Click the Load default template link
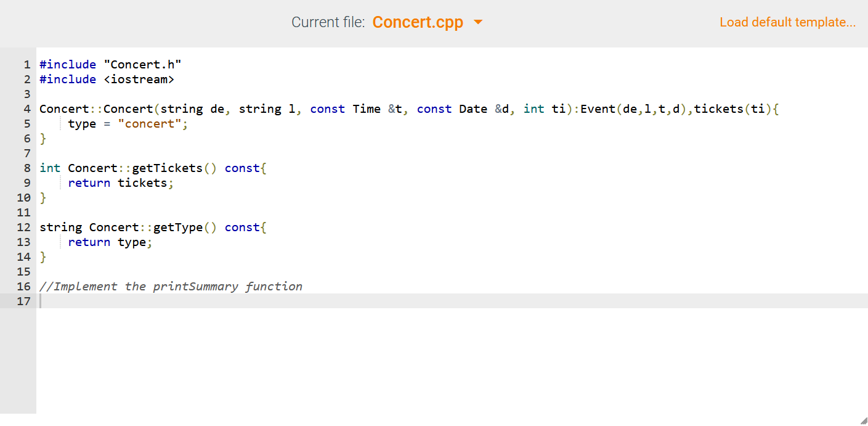This screenshot has height=426, width=868. click(x=787, y=22)
